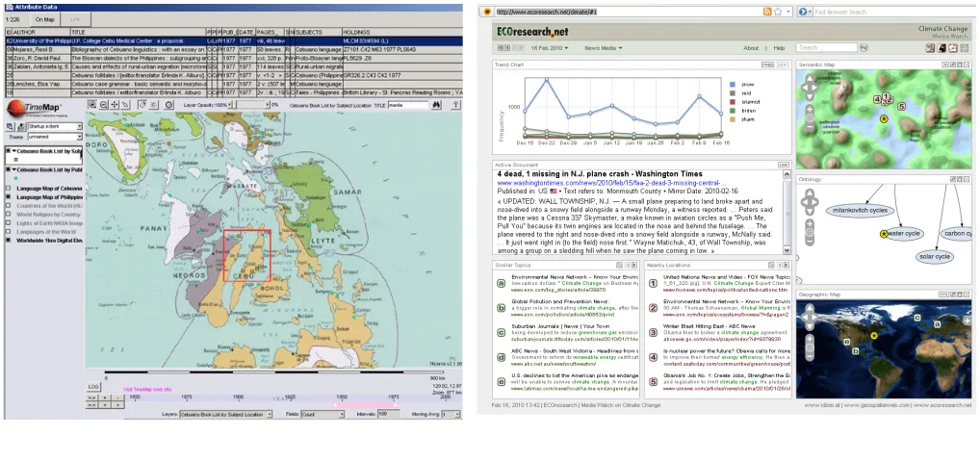Click Similar Topics result icon 'a'
Image resolution: width=980 pixels, height=462 pixels.
point(501,283)
